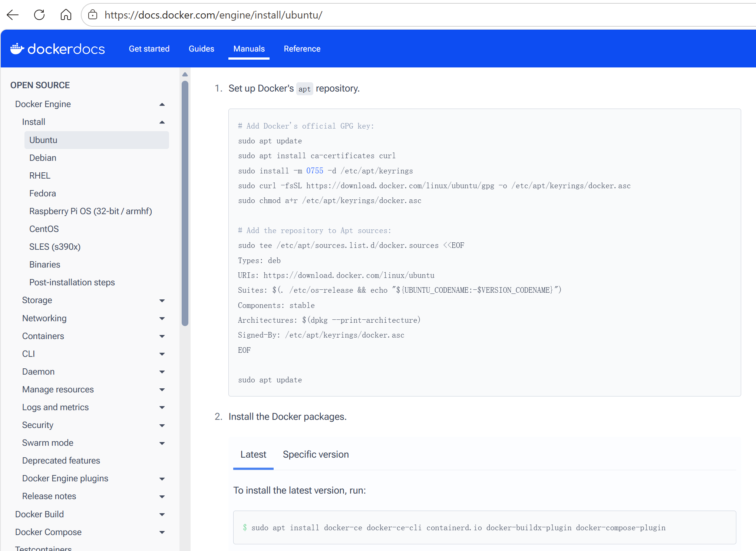Click the Docker Compose sidebar label
The width and height of the screenshot is (756, 551).
tap(48, 532)
